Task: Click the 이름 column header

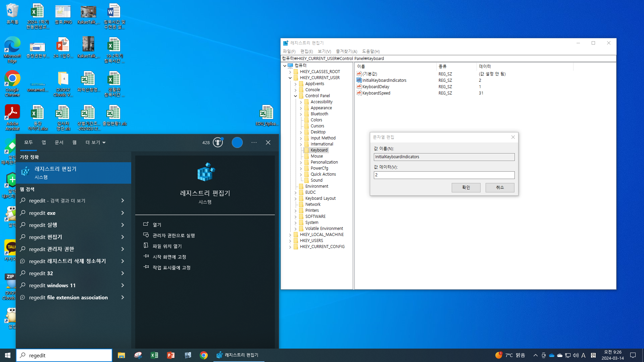Action: click(x=395, y=66)
